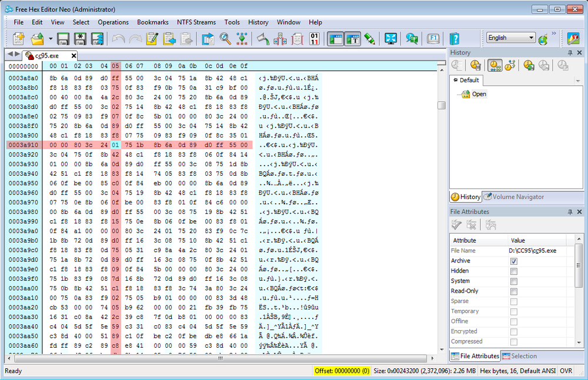
Task: Open the Edit menu
Action: pyautogui.click(x=37, y=22)
